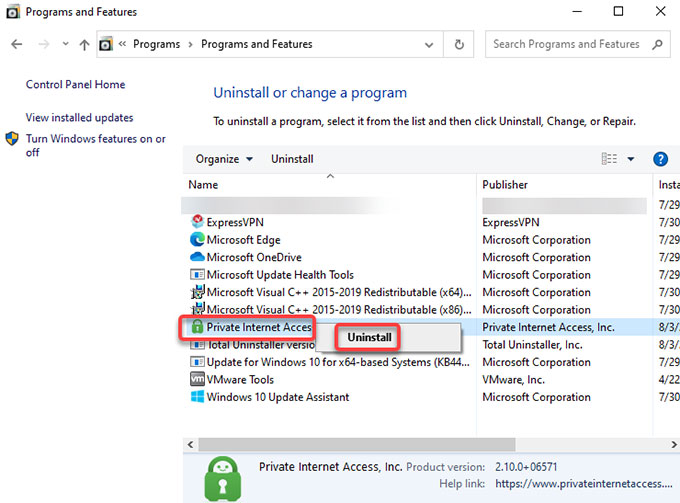Select Visual C++ 2015-2019 Redistributable (x86)
680x503 pixels.
pyautogui.click(x=339, y=310)
